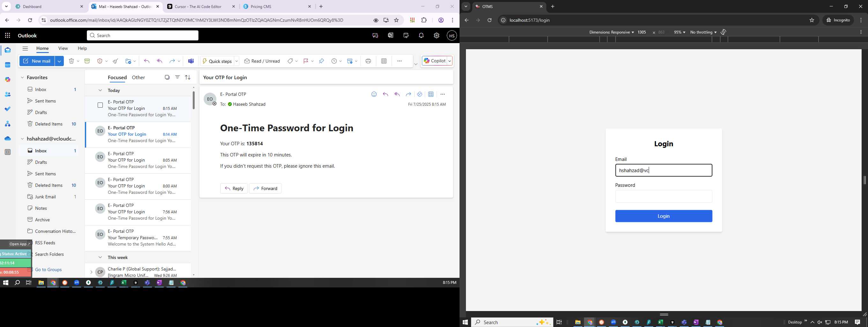Tick checkbox on 8:15 AM OTP email
This screenshot has height=327, width=868.
pyautogui.click(x=100, y=105)
